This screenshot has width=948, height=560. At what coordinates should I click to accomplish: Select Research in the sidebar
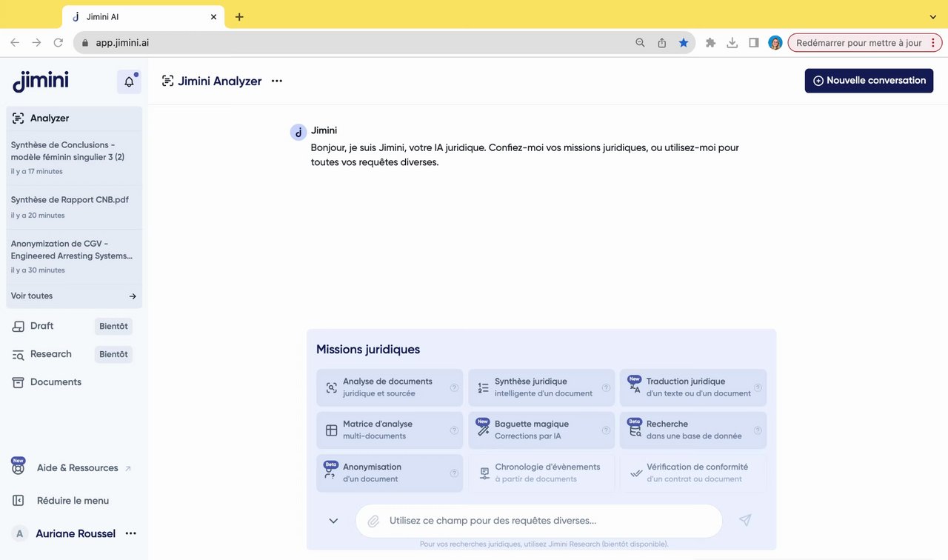(50, 354)
